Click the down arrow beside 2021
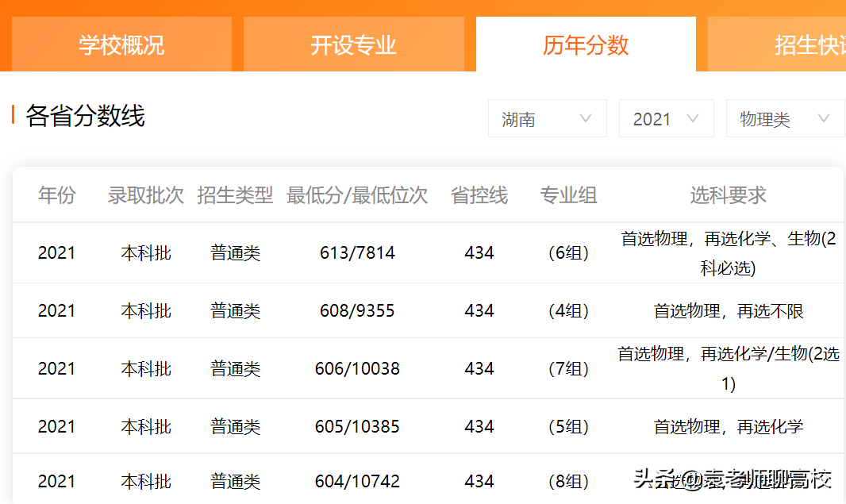 coord(694,118)
